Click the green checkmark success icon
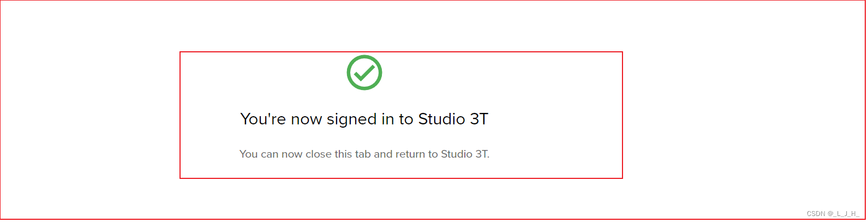 point(364,73)
